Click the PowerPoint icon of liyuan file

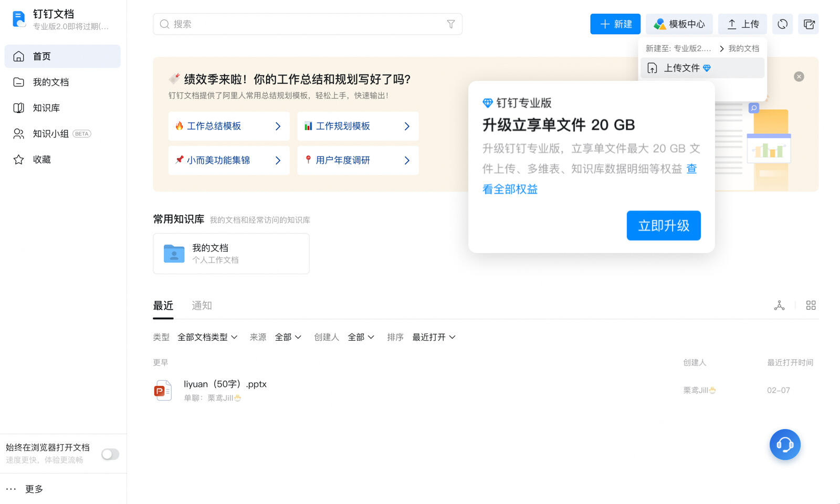(x=163, y=391)
